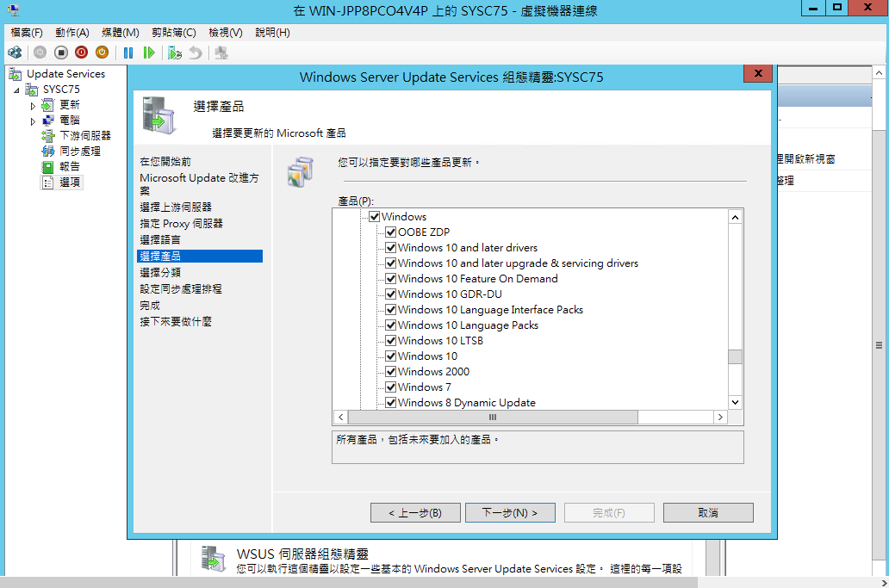Toggle Windows 8 Dynamic Update checkbox

pyautogui.click(x=390, y=402)
